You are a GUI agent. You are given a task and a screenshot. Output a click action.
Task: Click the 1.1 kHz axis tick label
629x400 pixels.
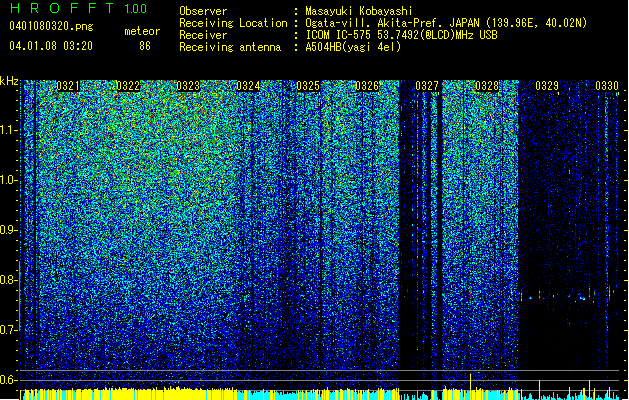[8, 130]
